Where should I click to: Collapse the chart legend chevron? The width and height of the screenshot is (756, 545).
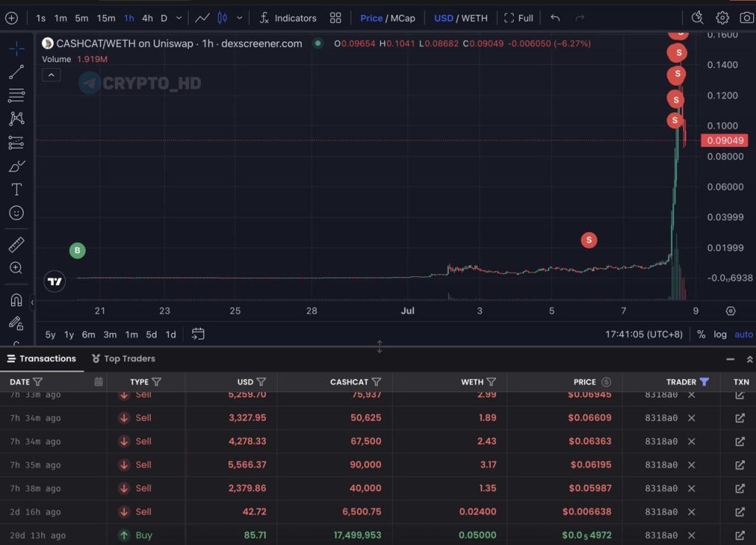pos(51,75)
